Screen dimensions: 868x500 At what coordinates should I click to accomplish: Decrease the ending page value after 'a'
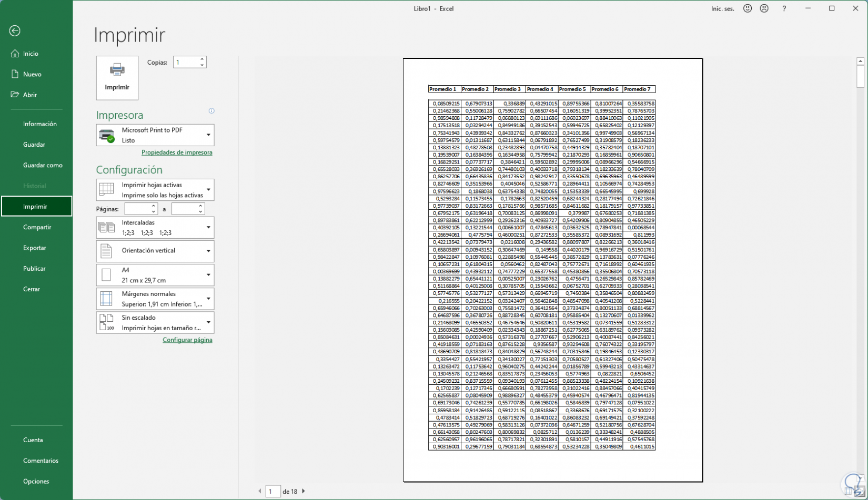(x=200, y=212)
